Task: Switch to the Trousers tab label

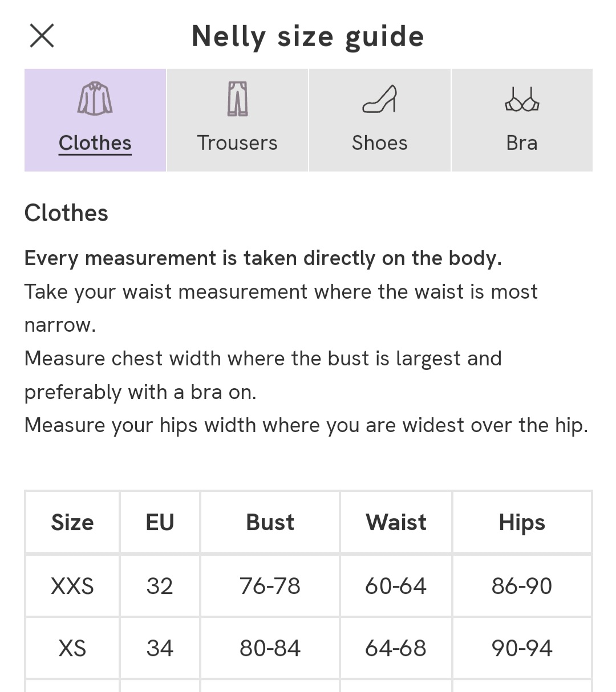Action: [237, 143]
